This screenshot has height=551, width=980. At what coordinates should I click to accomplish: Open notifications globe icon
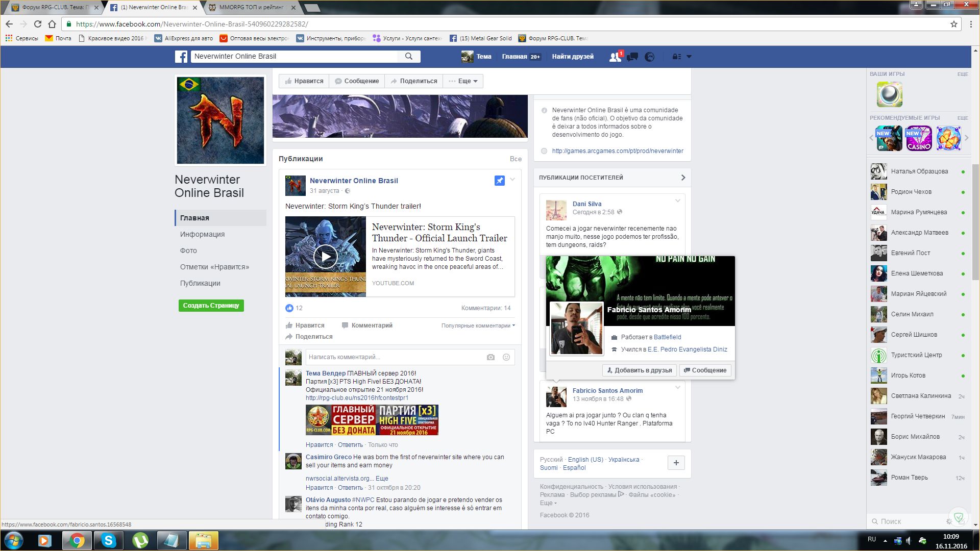click(x=649, y=57)
